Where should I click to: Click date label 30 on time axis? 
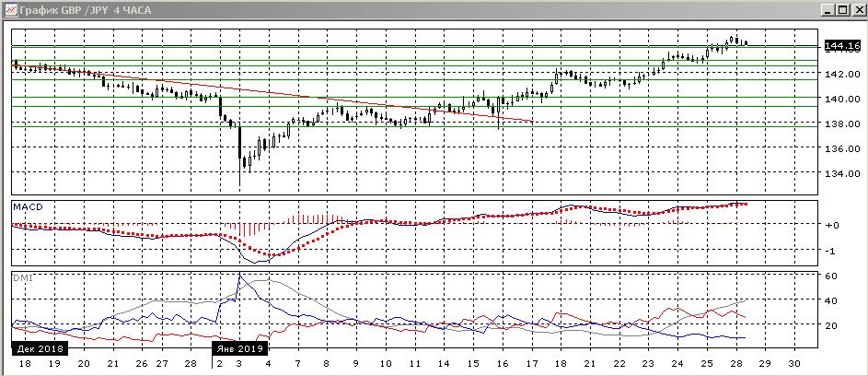(794, 363)
